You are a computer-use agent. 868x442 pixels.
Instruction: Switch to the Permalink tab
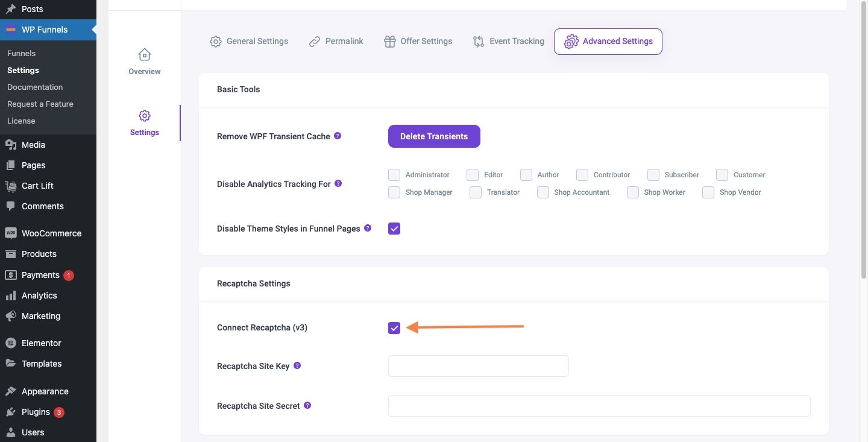click(x=336, y=42)
